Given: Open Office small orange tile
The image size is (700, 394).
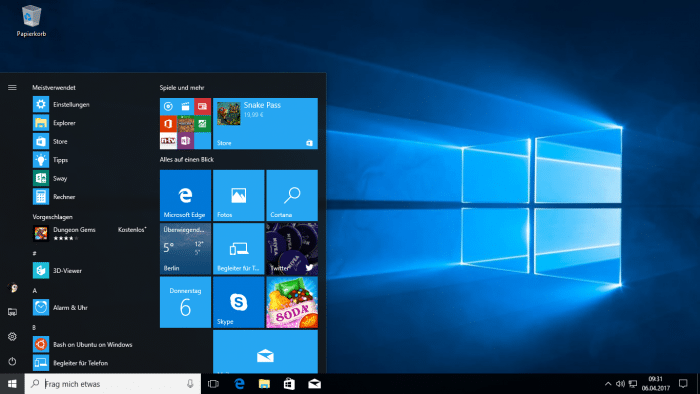Looking at the screenshot, I should click(x=168, y=124).
